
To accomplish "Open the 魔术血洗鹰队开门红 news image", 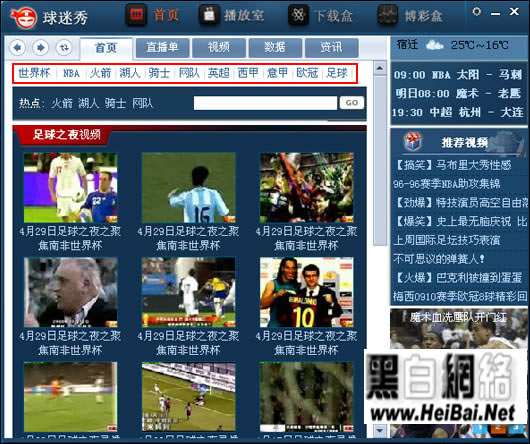I will (459, 328).
